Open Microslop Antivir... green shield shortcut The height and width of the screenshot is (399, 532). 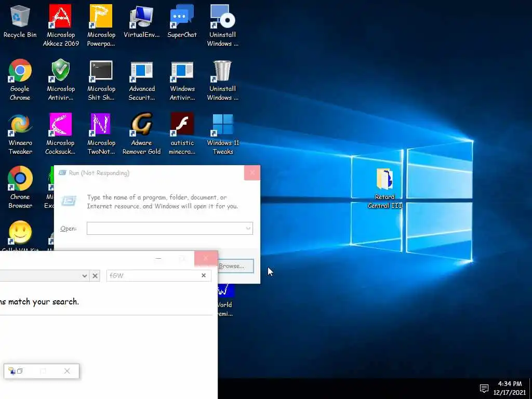61,79
